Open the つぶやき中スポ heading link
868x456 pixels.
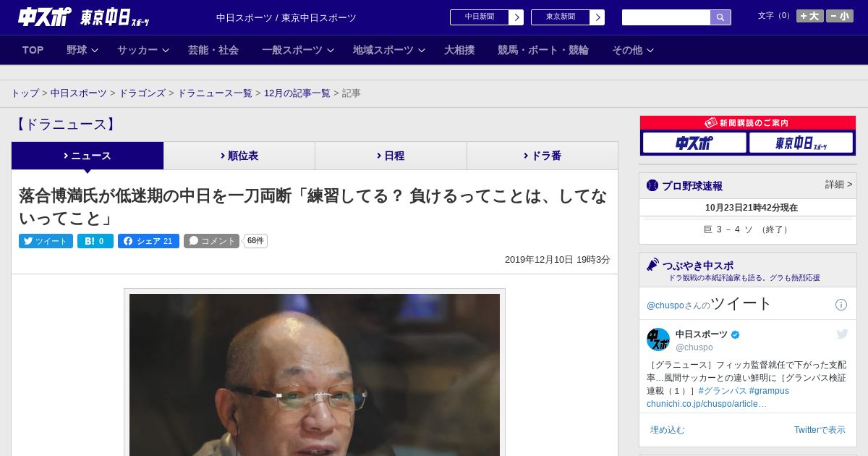698,266
